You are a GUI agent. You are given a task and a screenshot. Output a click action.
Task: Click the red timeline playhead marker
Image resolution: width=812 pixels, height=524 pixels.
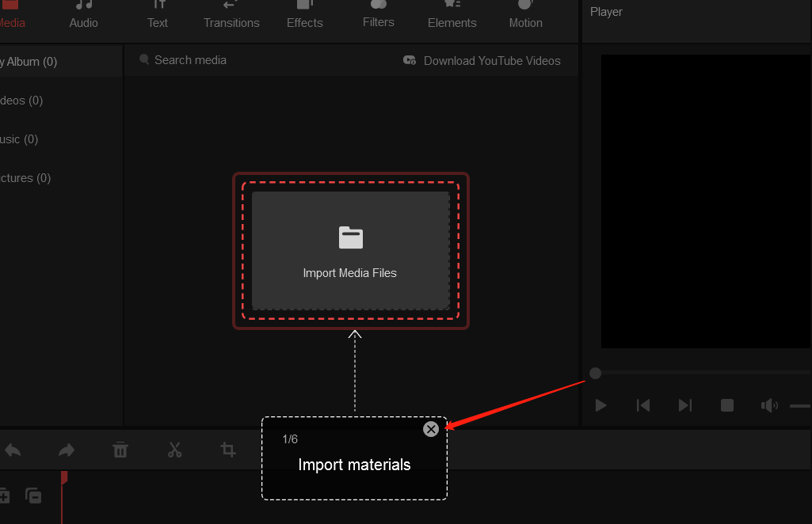63,477
